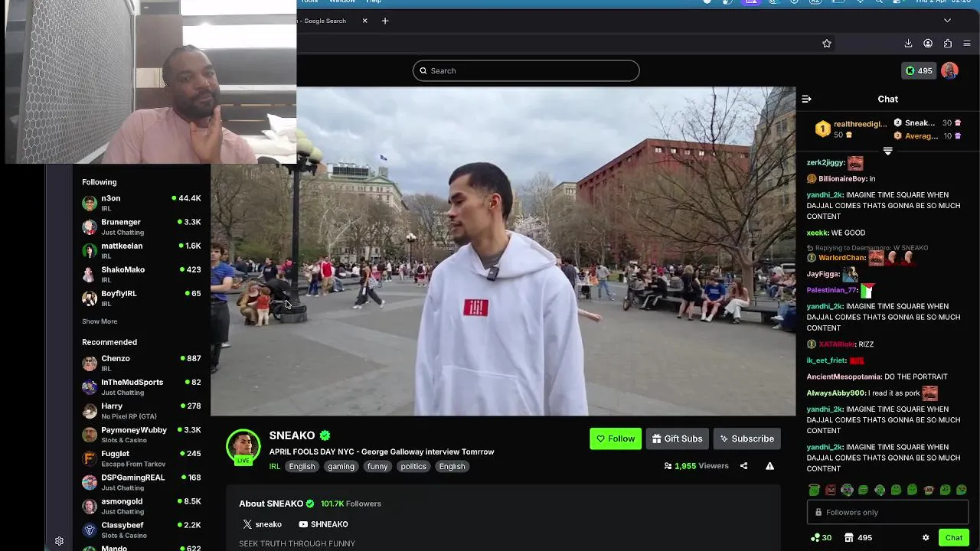Open Classybeef's recommended channel

pos(142,530)
